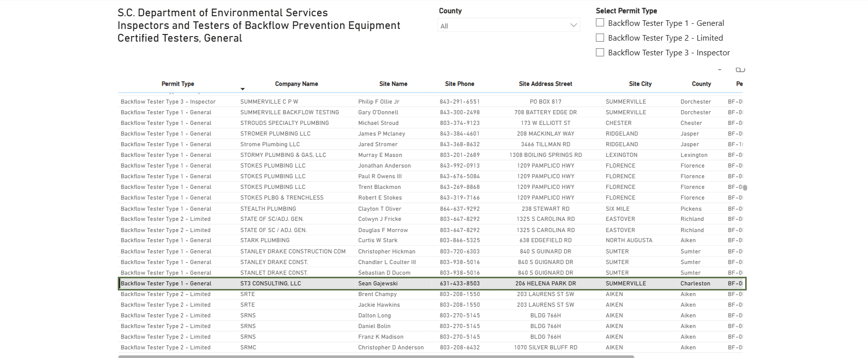Click site name Michael Stroud

pos(378,123)
